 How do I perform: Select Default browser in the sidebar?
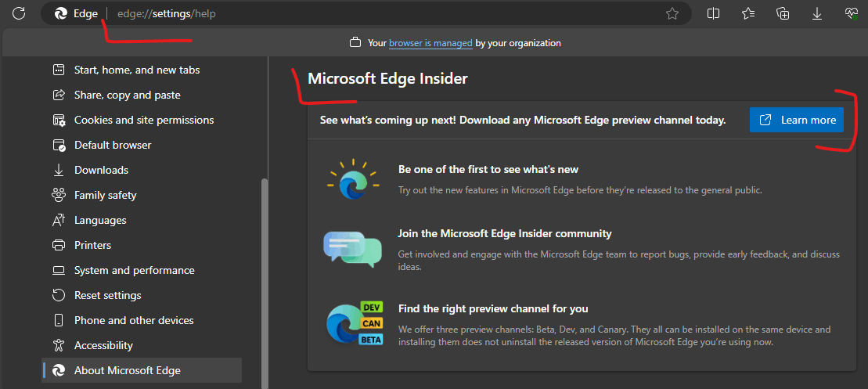pos(142,145)
